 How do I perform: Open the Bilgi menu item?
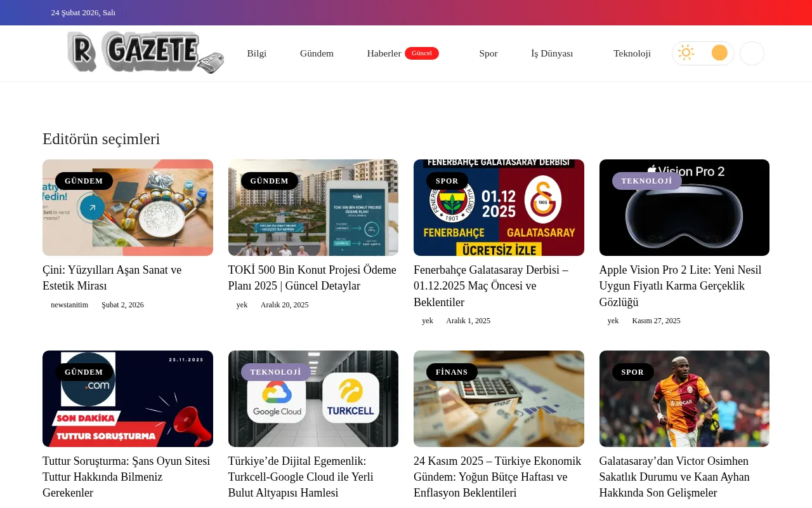click(x=257, y=53)
